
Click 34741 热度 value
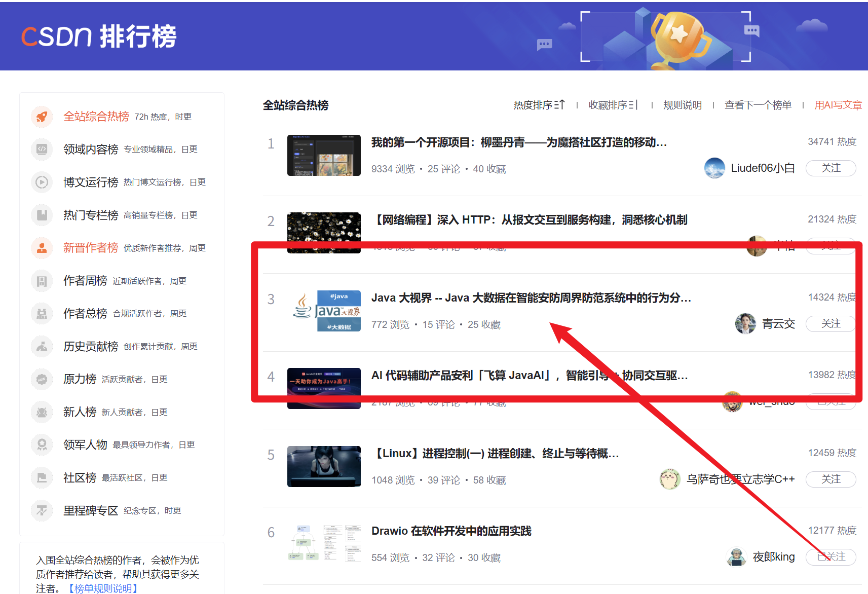pyautogui.click(x=832, y=142)
